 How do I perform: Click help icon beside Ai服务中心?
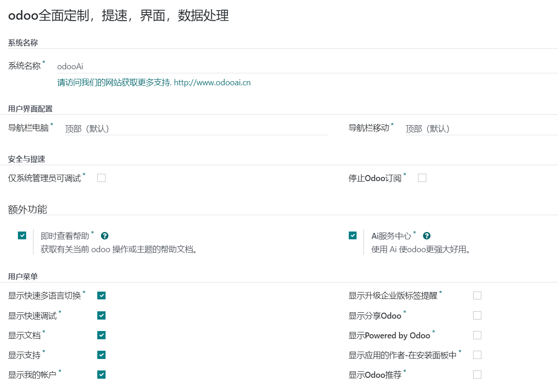click(427, 236)
